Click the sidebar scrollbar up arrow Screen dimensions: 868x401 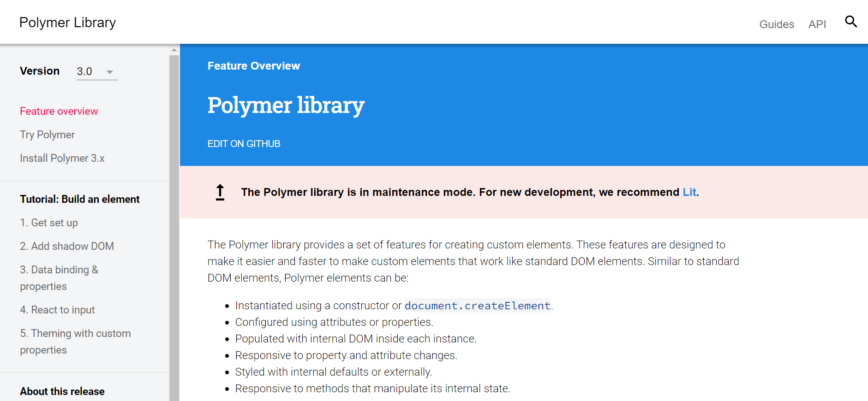[174, 50]
